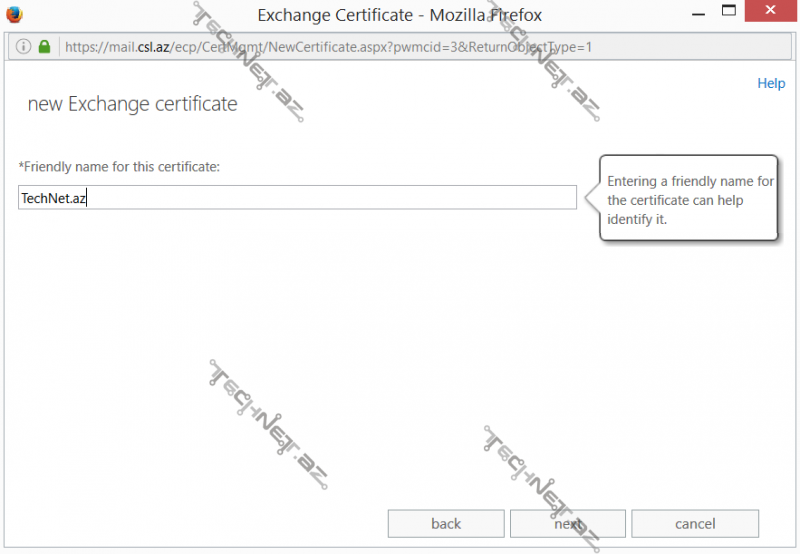
Task: Open the Help link
Action: click(771, 84)
